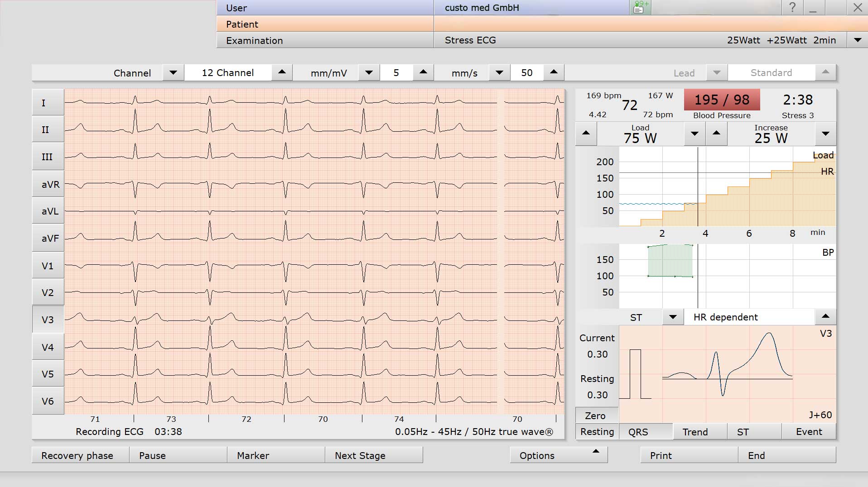
Task: Increase Load with the up arrow
Action: [x=586, y=134]
